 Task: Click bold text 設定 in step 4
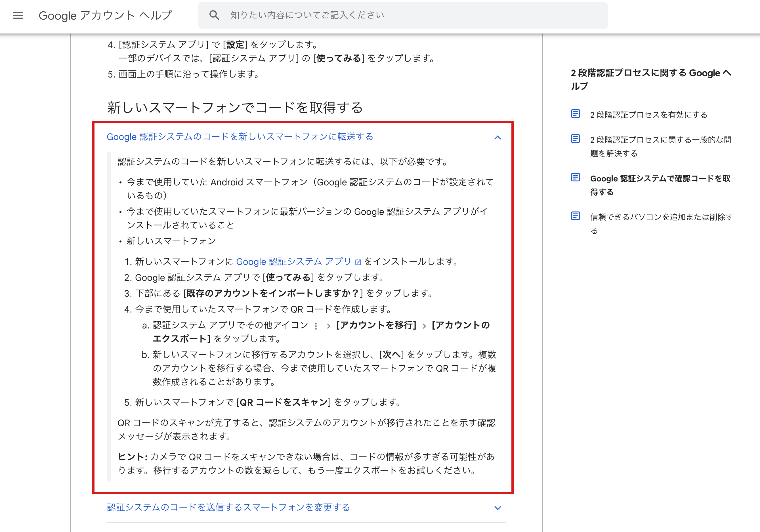(x=235, y=45)
